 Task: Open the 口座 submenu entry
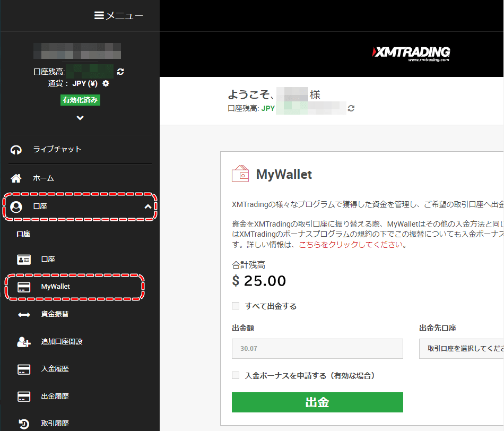coord(48,259)
